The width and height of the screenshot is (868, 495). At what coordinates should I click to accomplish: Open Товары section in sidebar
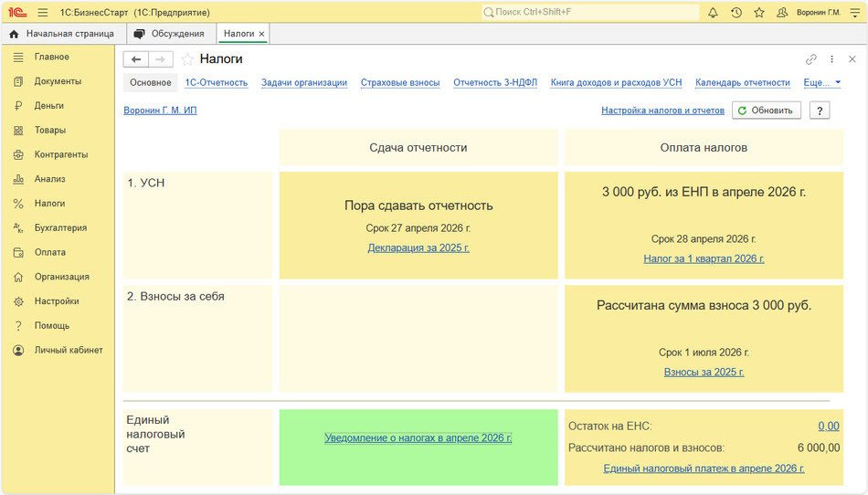pos(50,130)
